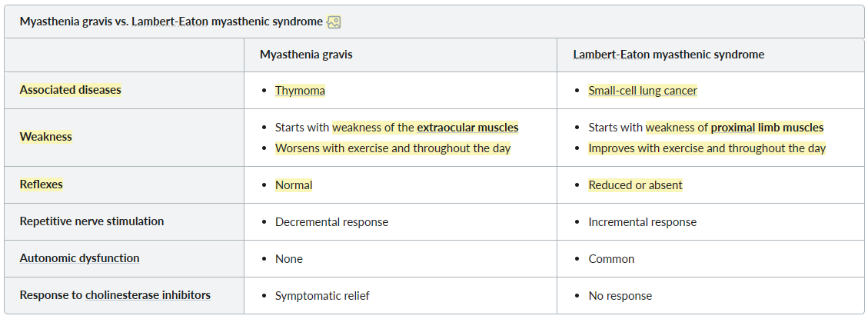Open the cholinesterase inhibitors link
The height and width of the screenshot is (319, 868).
148,294
